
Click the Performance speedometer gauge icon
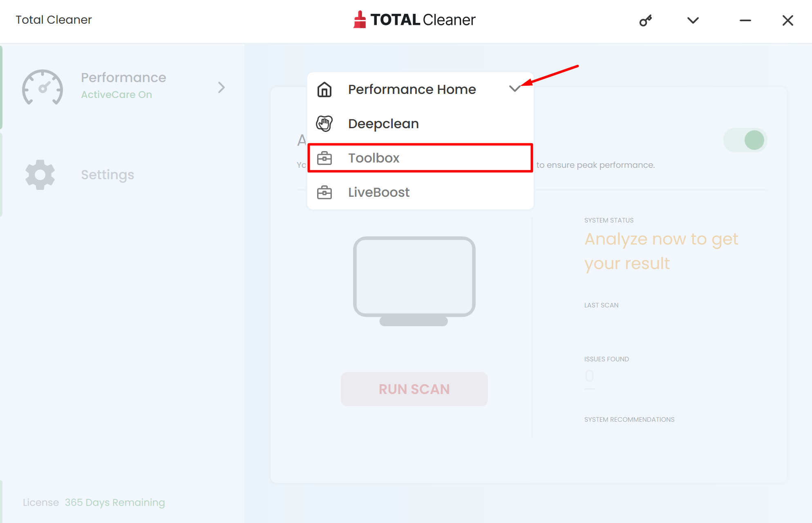coord(43,87)
